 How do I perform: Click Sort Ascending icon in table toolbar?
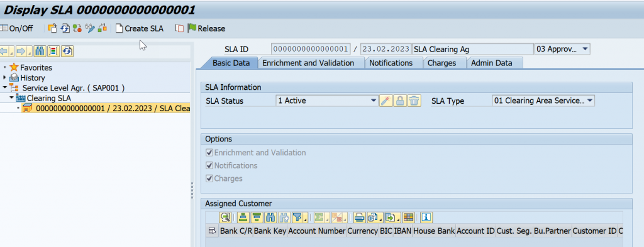(243, 217)
